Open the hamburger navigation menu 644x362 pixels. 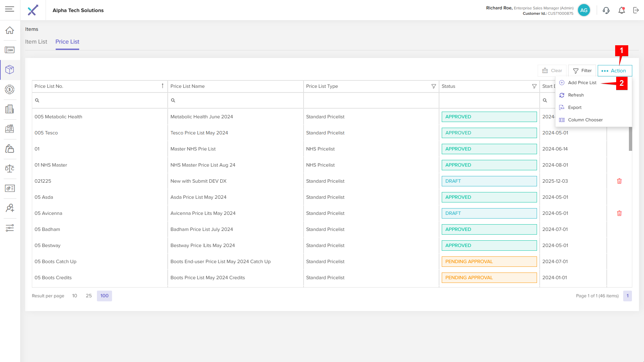(x=9, y=9)
